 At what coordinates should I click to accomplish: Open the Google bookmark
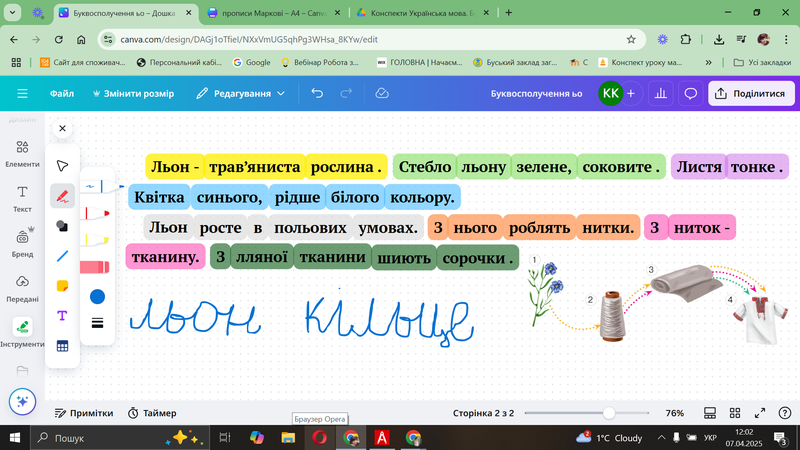coord(252,62)
